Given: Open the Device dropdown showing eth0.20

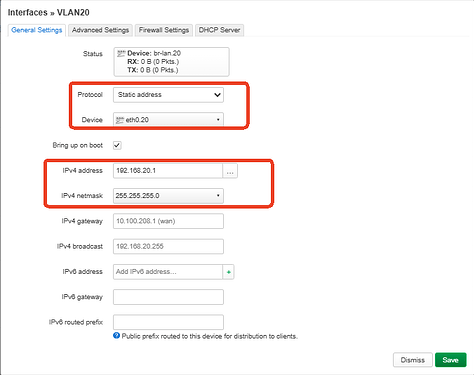Looking at the screenshot, I should [168, 120].
